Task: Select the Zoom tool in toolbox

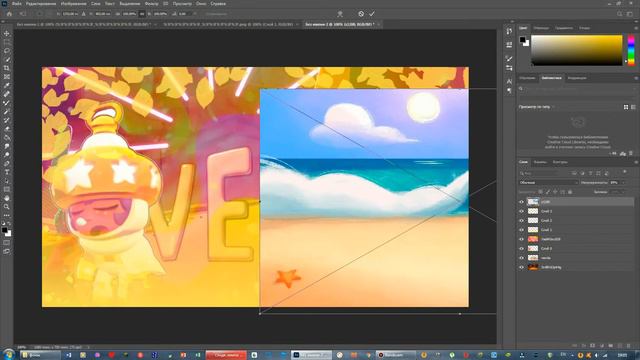Action: coord(7,207)
